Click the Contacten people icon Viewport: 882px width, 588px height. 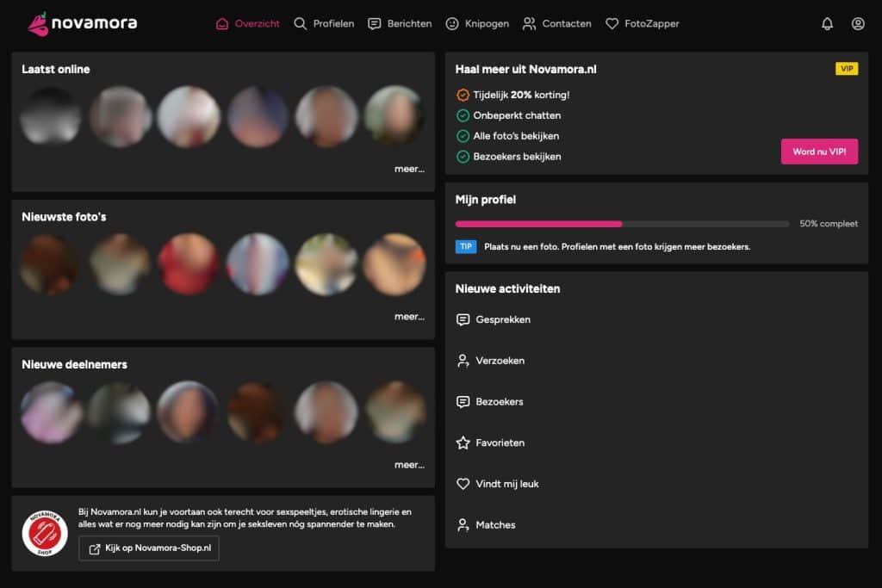[529, 23]
